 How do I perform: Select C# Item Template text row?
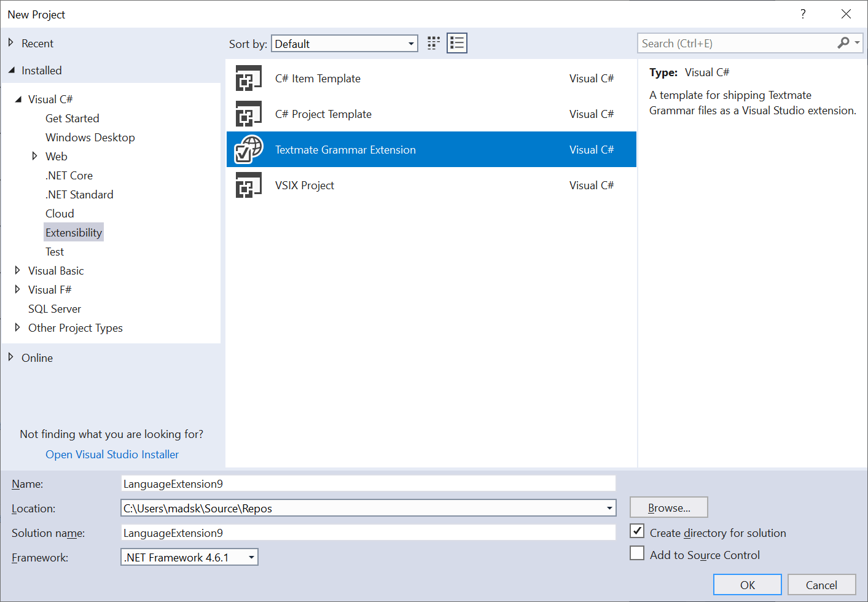pyautogui.click(x=318, y=78)
